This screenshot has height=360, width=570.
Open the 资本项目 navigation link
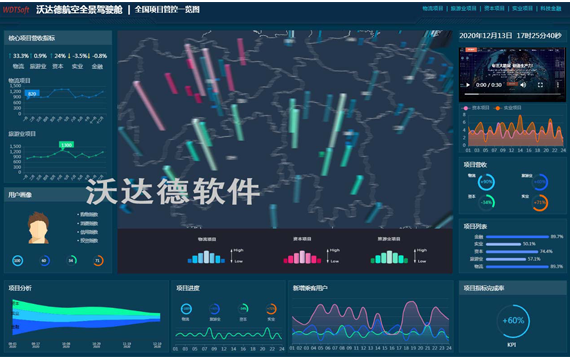[494, 8]
